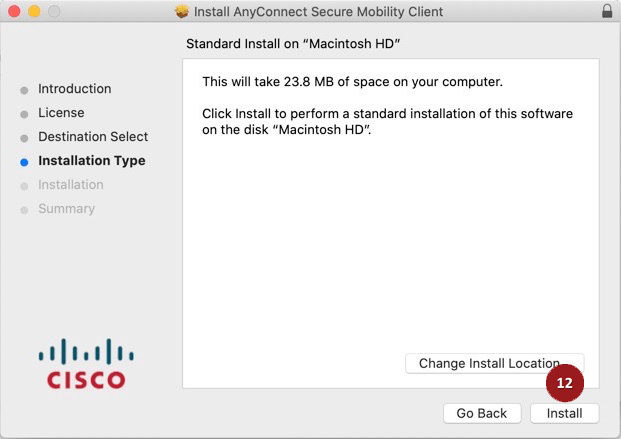Viewport: 621px width, 439px height.
Task: Click the "Standard Install on Macintosh HD" heading
Action: point(300,44)
